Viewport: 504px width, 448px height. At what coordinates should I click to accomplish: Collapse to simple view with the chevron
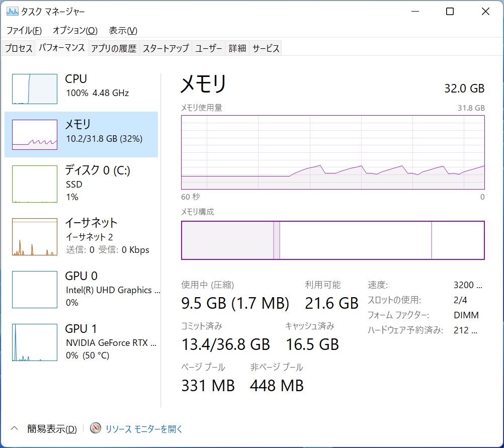pos(14,428)
